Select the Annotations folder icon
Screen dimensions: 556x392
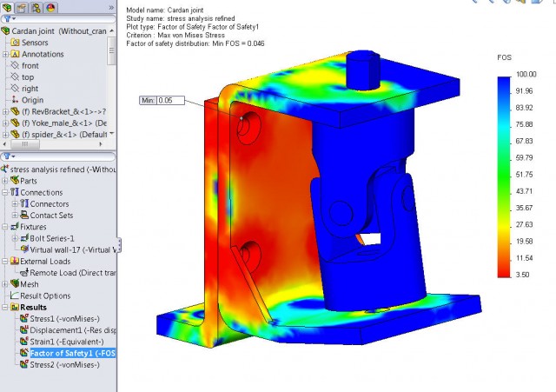pos(15,54)
